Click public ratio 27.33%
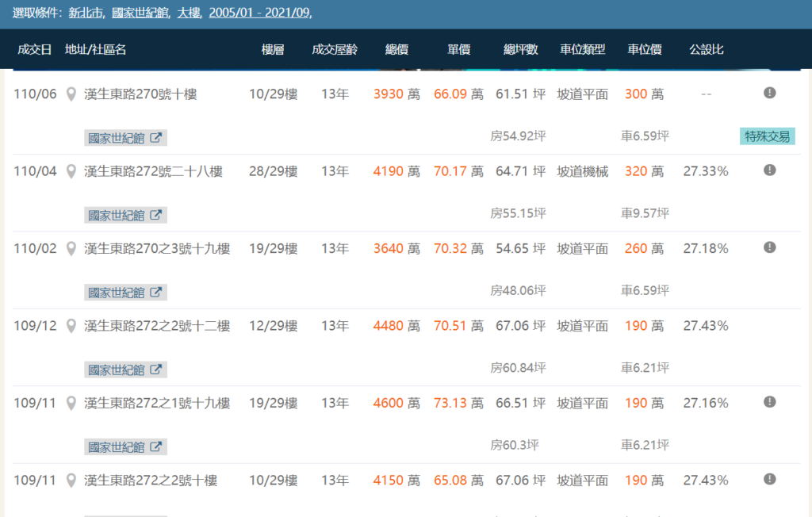812x517 pixels. click(706, 171)
